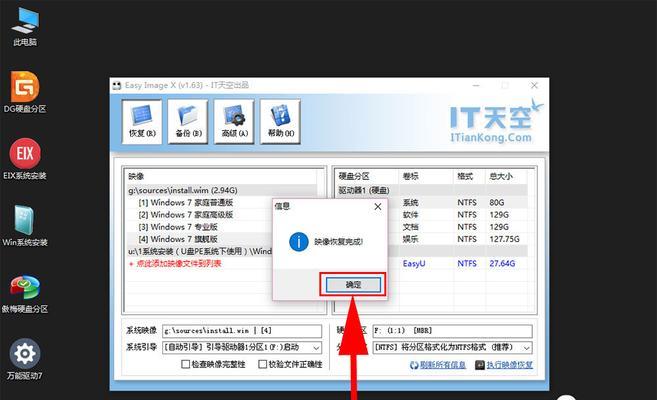Select the 娱乐 volume label cell
This screenshot has width=657, height=400.
pyautogui.click(x=411, y=239)
